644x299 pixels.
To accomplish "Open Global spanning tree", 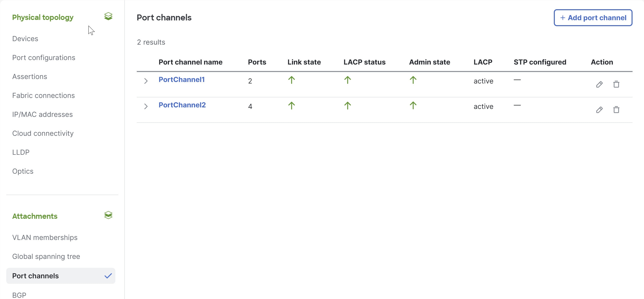I will 46,256.
